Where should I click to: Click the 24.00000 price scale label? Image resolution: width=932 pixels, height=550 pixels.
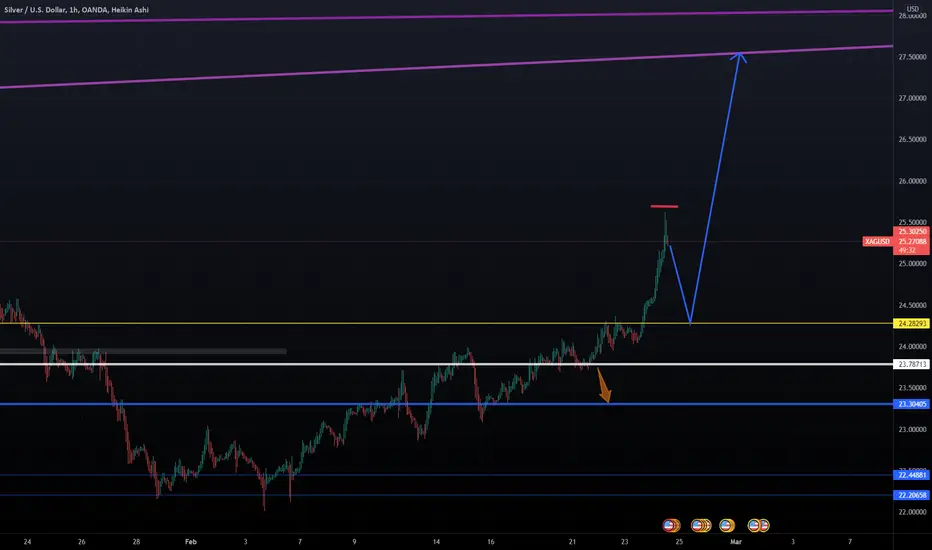coord(912,347)
